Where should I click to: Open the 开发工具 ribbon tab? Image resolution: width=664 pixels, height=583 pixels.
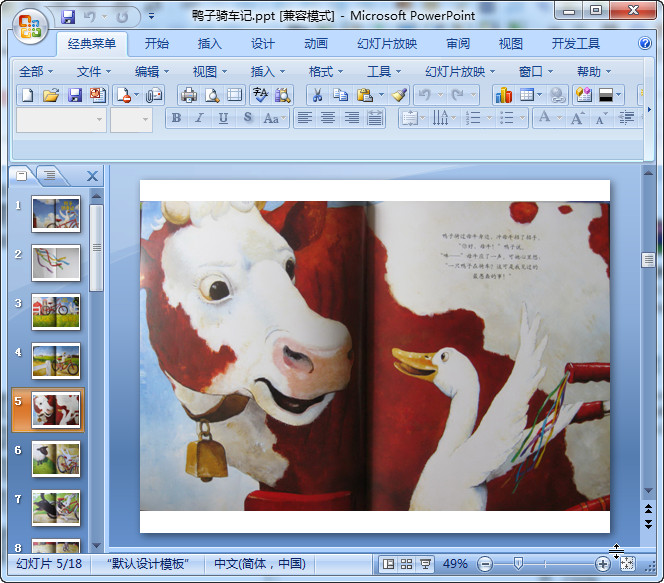[575, 44]
